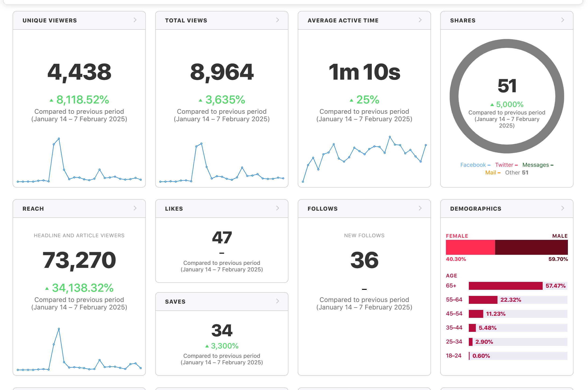Click the 25–34 age bar

[x=470, y=342]
